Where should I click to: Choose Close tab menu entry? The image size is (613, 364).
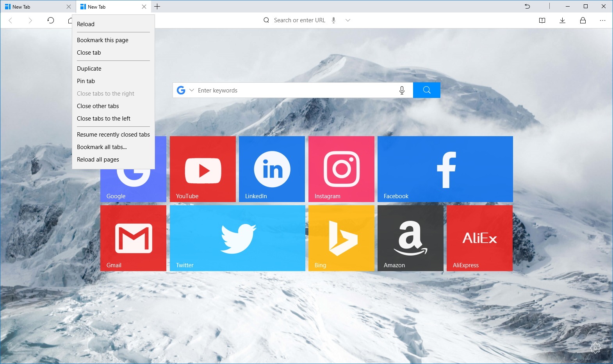click(113, 53)
